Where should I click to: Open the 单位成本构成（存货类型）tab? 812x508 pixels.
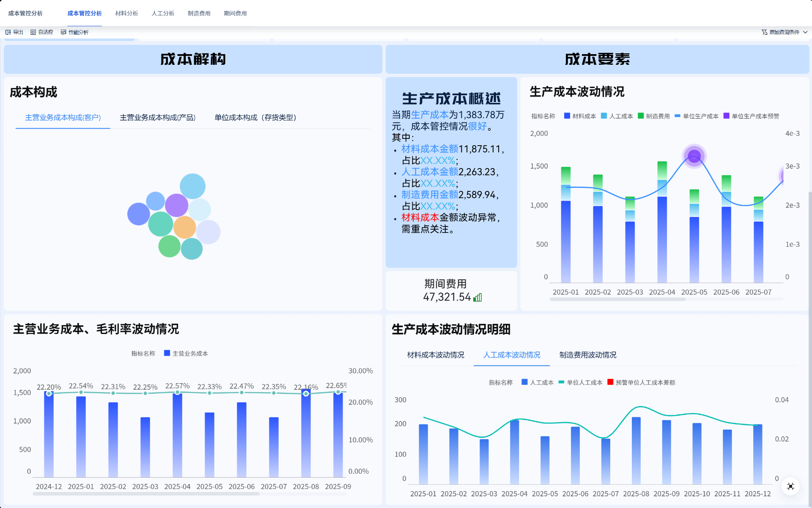tap(255, 117)
